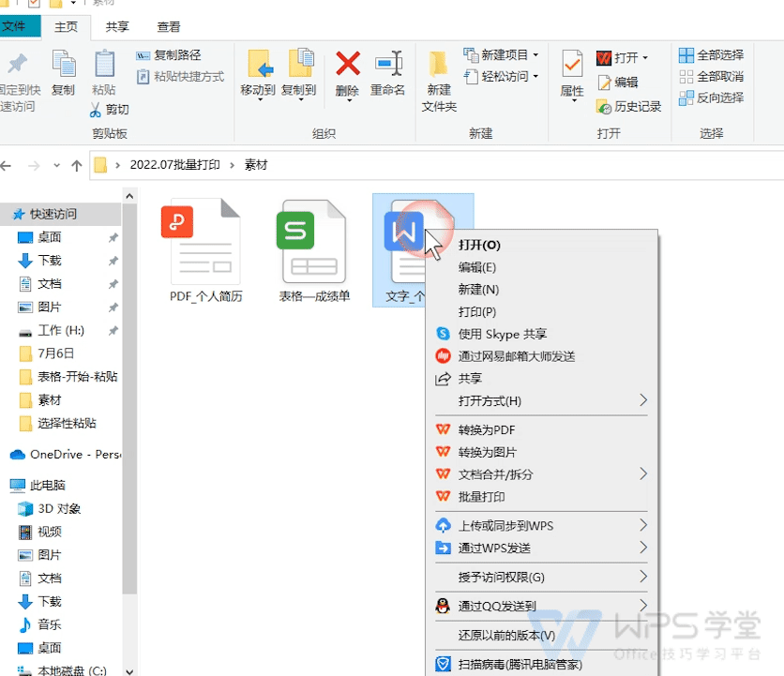
Task: Click Select all (全部选择)
Action: [x=711, y=55]
